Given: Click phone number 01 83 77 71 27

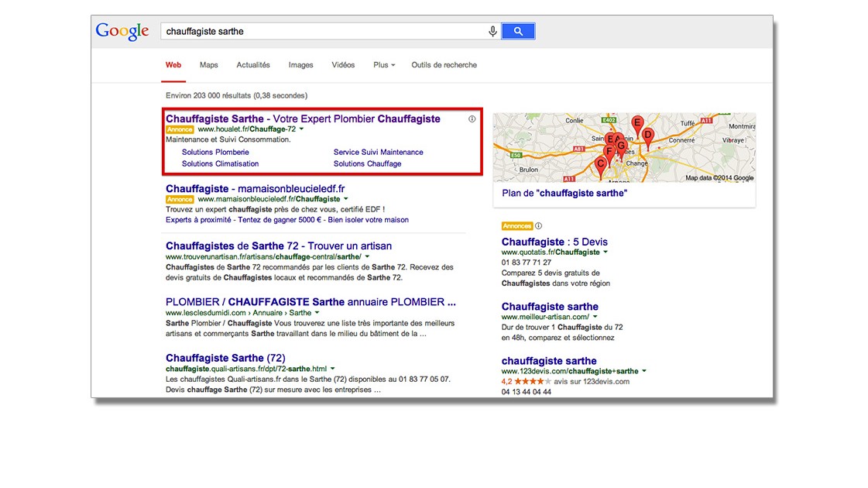Looking at the screenshot, I should click(x=527, y=263).
